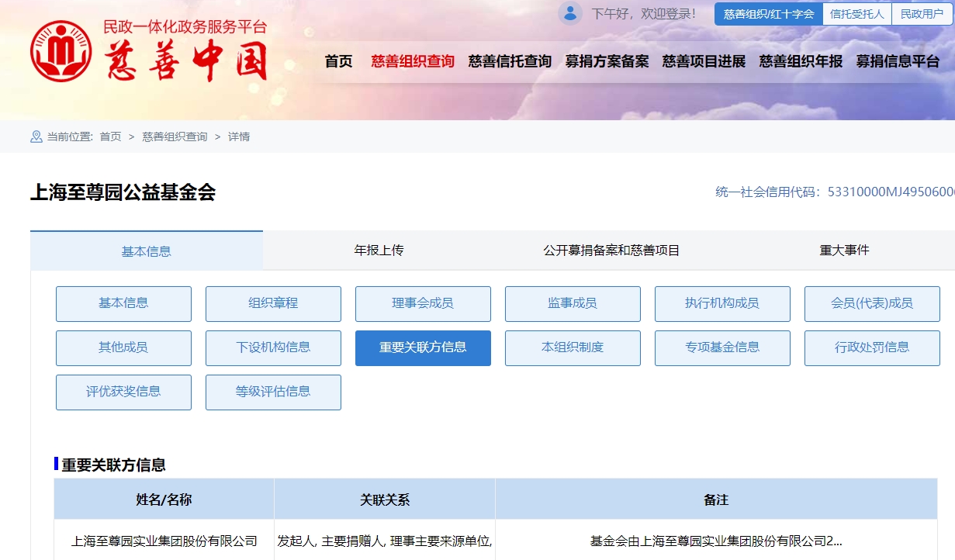Viewport: 955px width, 560px height.
Task: Click the highlighted 重要关联方信息 button
Action: coord(423,347)
